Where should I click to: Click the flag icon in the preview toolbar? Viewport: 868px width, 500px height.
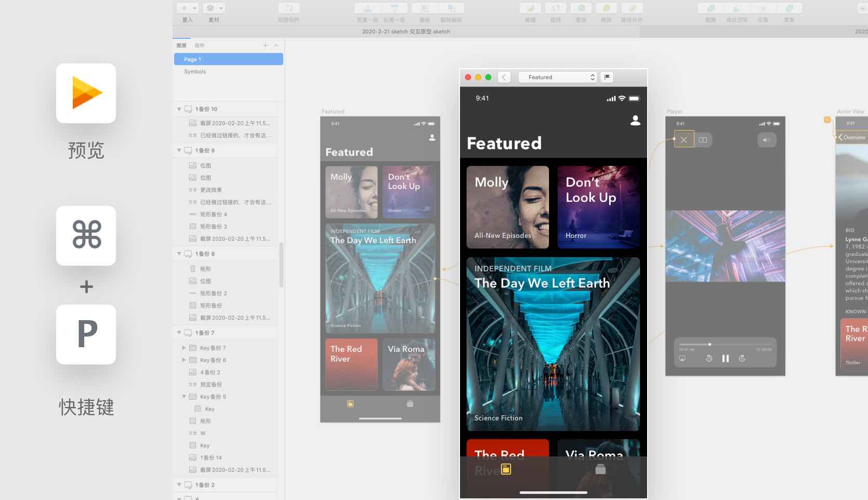click(x=607, y=77)
